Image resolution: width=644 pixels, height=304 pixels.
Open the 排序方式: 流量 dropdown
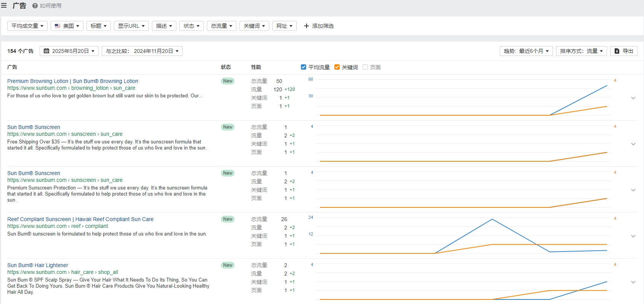[581, 51]
